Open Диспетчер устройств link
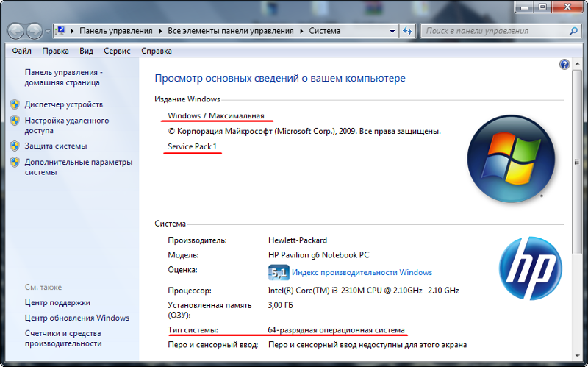 point(64,104)
